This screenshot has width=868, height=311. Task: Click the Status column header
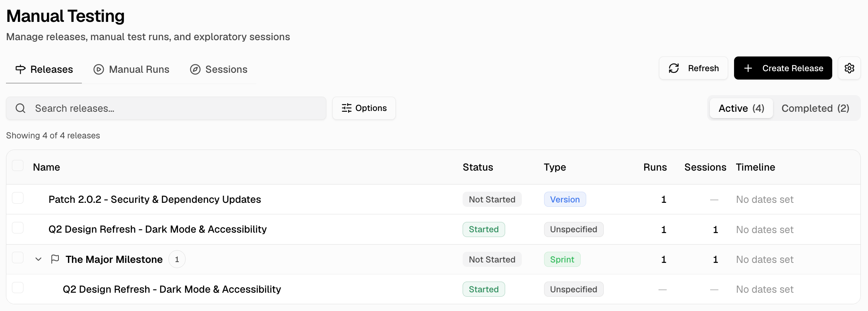pyautogui.click(x=478, y=167)
